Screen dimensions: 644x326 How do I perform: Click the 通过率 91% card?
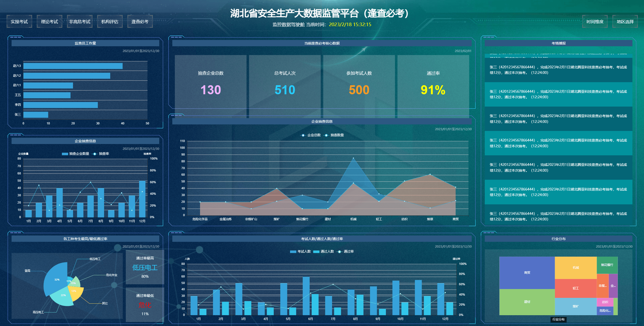tap(433, 86)
